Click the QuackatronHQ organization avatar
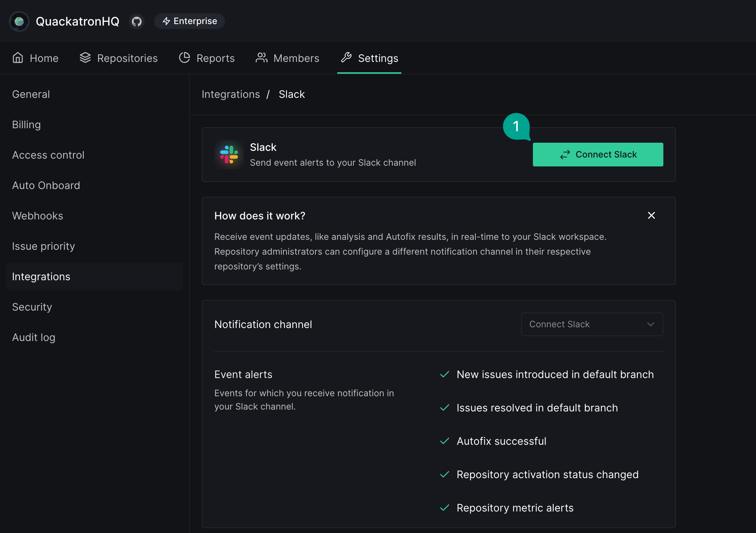This screenshot has width=756, height=533. 19,21
